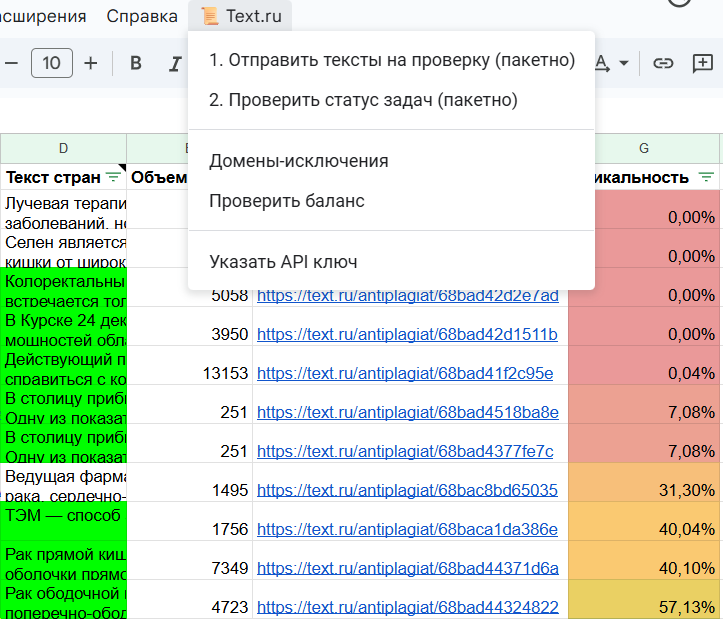Open link ending 68bad44324822
This screenshot has height=619, width=723.
(408, 607)
